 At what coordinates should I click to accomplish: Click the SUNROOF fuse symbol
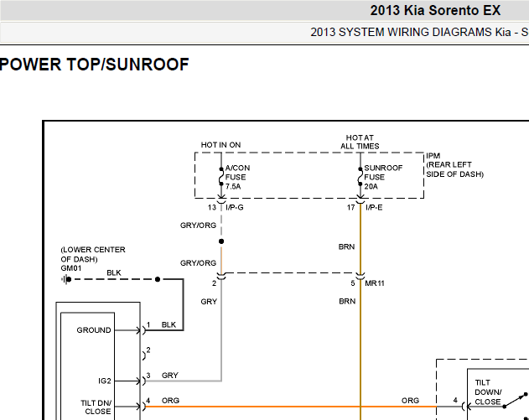pos(360,176)
